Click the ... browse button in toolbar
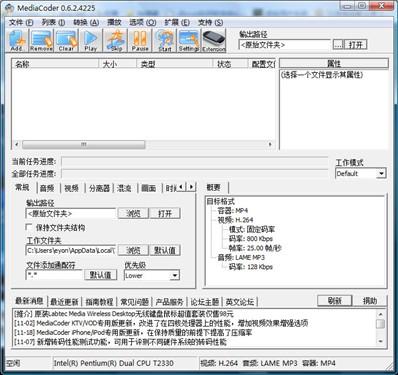The width and height of the screenshot is (398, 375). click(x=338, y=45)
